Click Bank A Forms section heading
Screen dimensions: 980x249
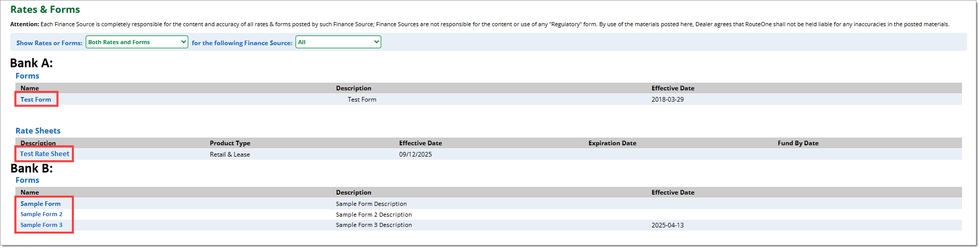pyautogui.click(x=27, y=76)
